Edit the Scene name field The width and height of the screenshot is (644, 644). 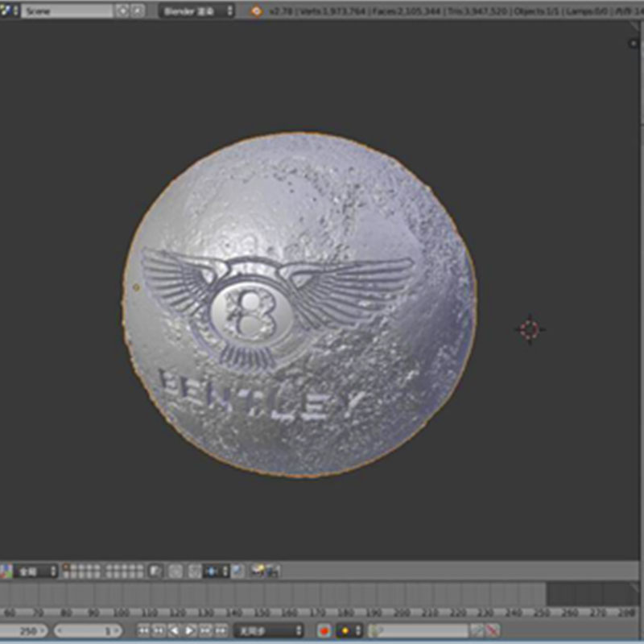[68, 10]
